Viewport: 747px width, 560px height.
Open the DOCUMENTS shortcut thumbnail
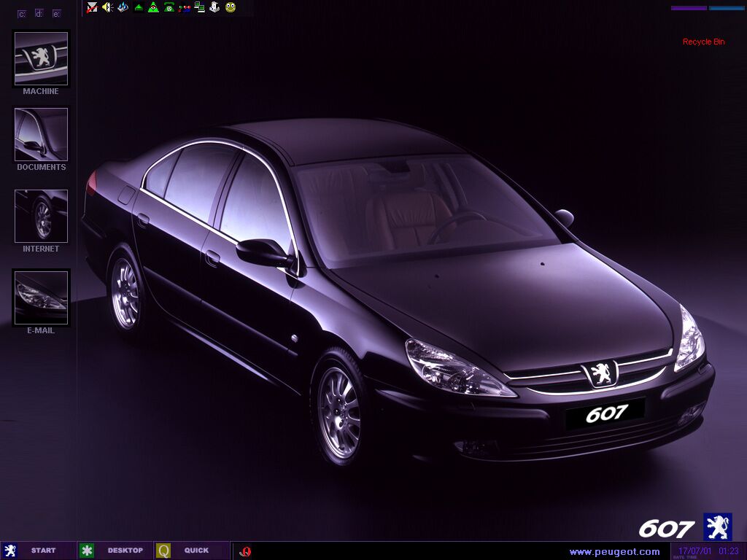[x=41, y=134]
